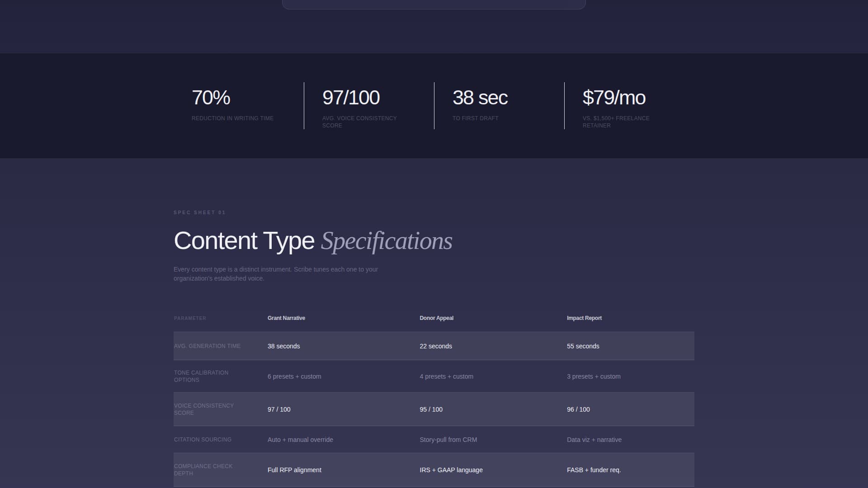Select the 'Auto + manual override' cell
Screen dimensions: 868x488
300,440
